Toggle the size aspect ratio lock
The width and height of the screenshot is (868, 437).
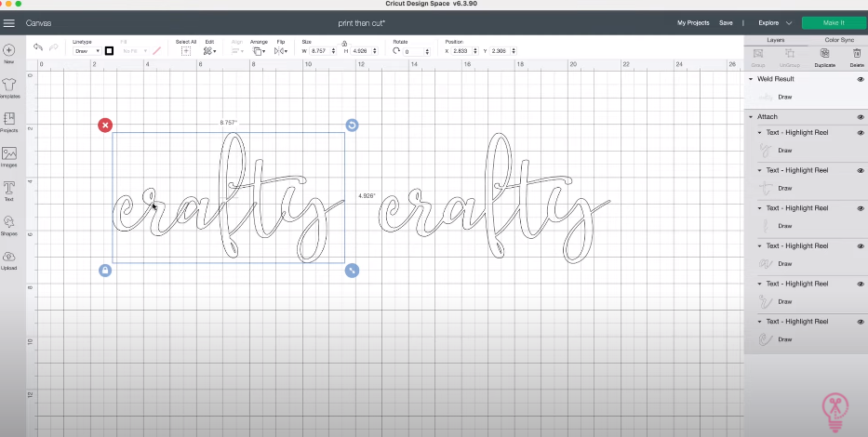pos(344,43)
